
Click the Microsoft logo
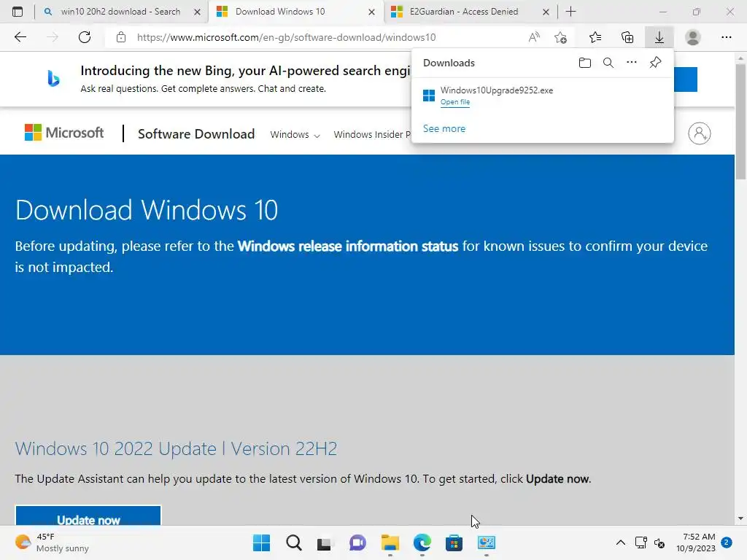[x=64, y=133]
